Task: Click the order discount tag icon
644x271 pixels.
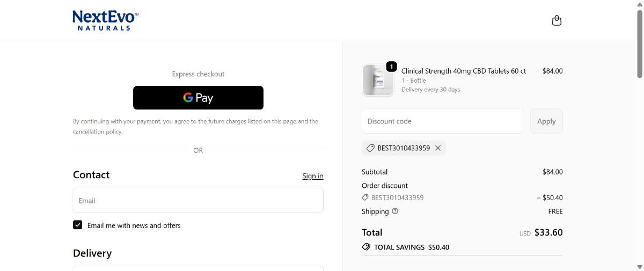Action: (x=365, y=198)
